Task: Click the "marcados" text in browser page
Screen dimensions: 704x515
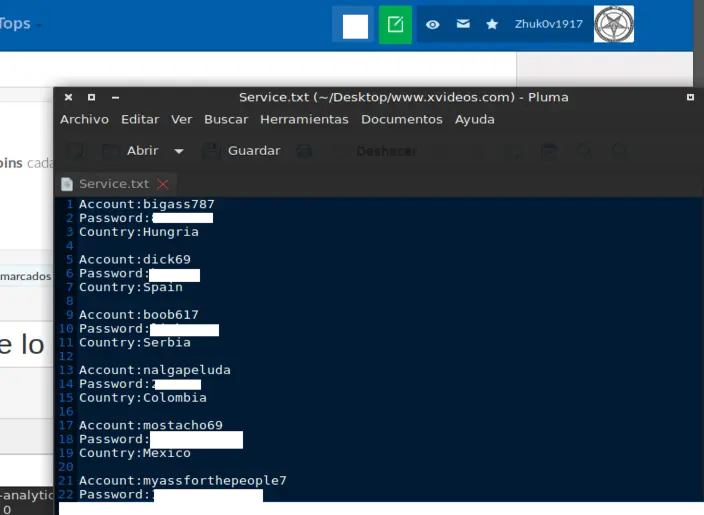Action: [26, 276]
